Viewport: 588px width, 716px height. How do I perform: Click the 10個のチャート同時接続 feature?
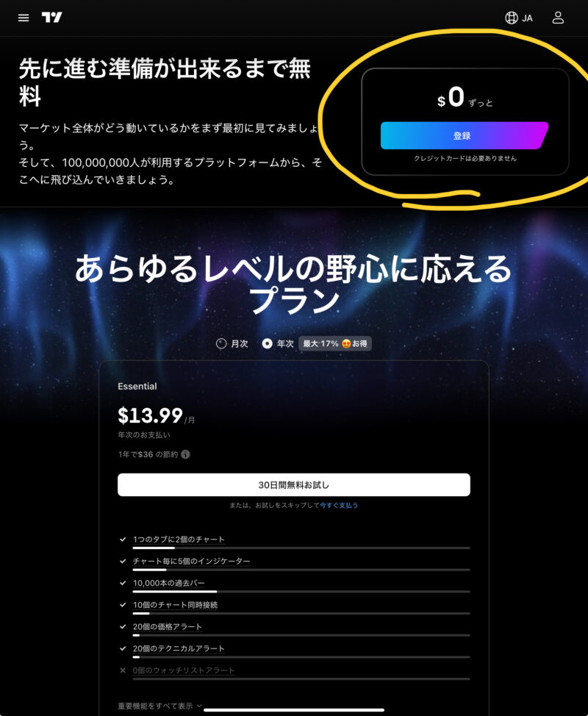pos(176,605)
